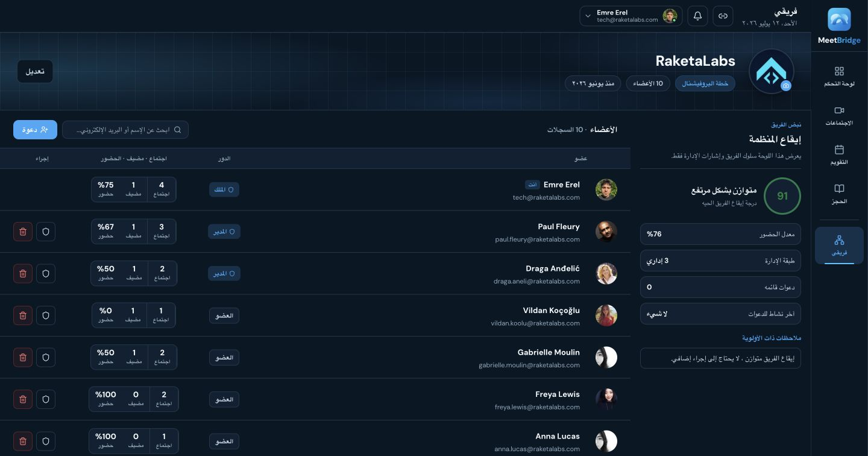Viewport: 868px width, 456px height.
Task: Delete Anna Lucas from the team
Action: [23, 441]
